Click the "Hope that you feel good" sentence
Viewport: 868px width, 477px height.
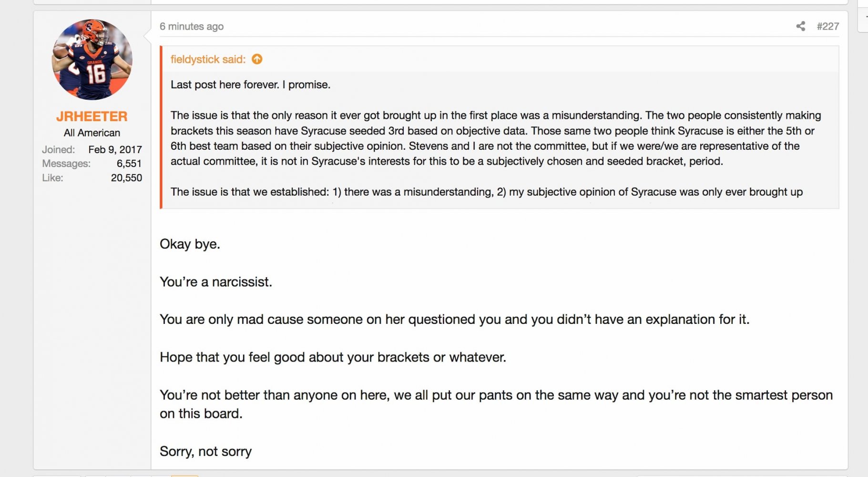(x=333, y=357)
